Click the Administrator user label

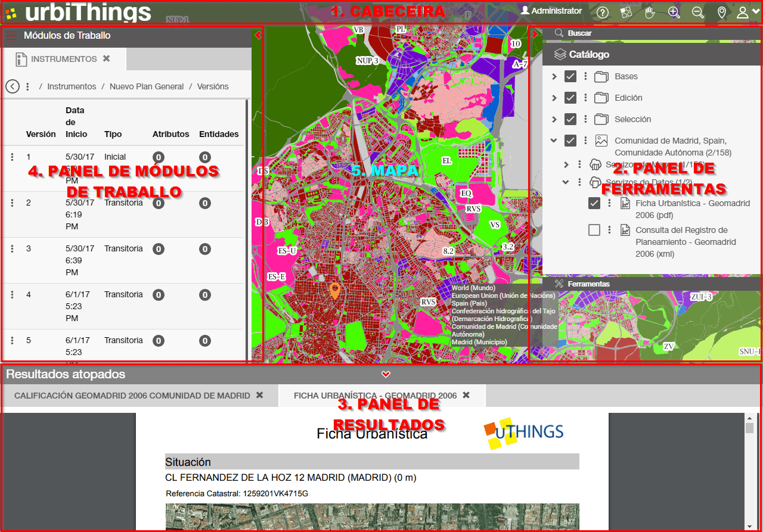[551, 11]
